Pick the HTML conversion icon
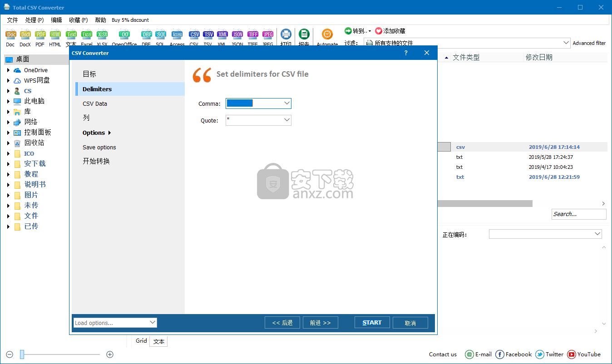 pos(55,34)
